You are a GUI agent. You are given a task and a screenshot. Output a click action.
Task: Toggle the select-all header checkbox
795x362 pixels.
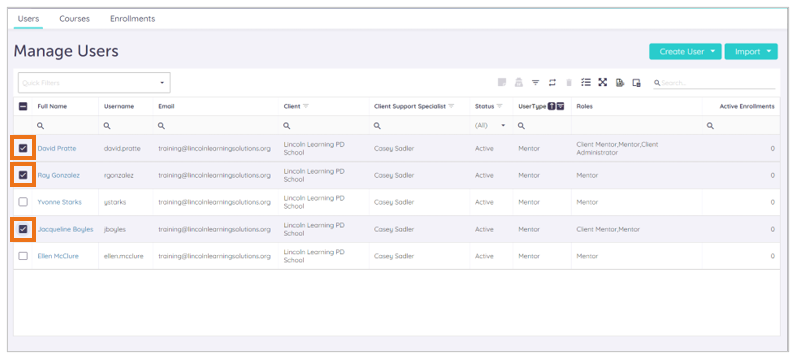point(23,106)
